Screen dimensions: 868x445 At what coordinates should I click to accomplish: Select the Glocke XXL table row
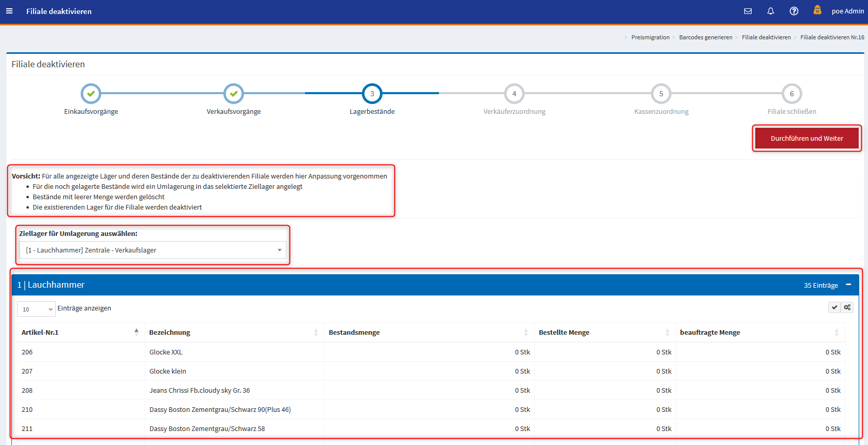[x=166, y=352]
